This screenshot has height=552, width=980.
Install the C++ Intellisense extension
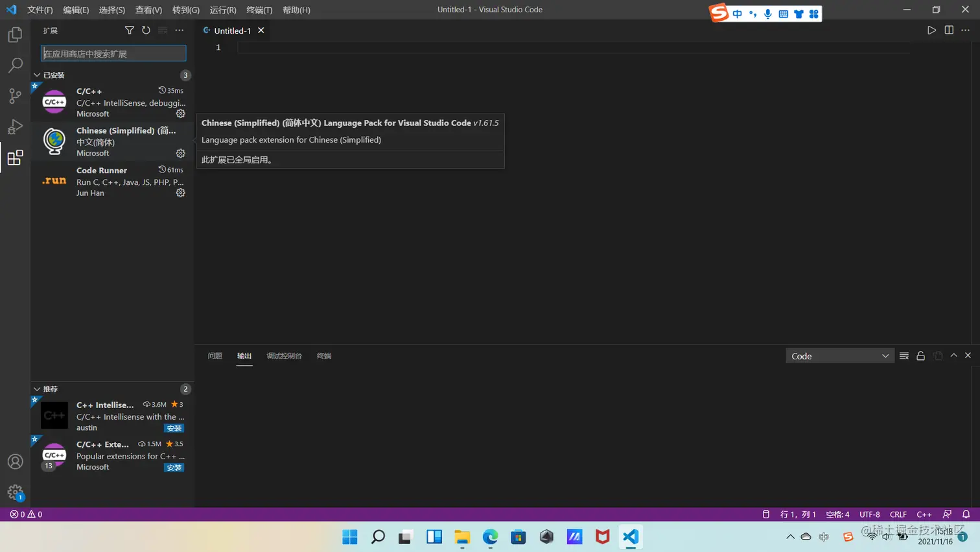[174, 428]
